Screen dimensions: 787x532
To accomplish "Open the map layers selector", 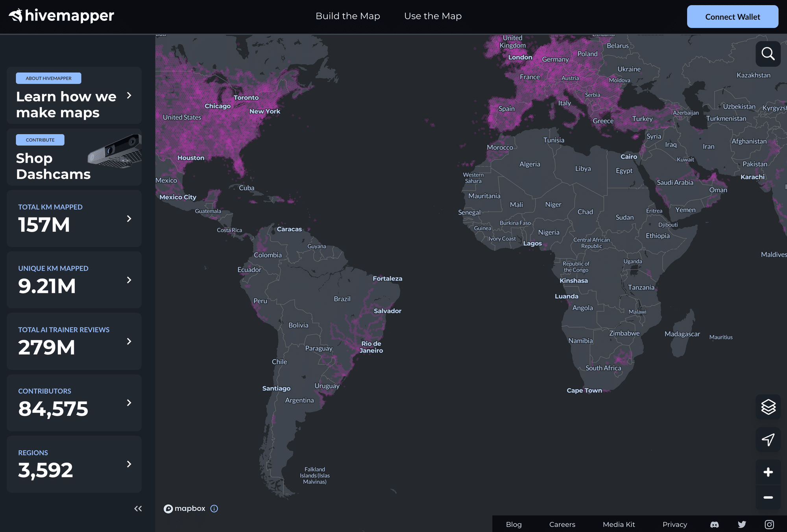I will [x=768, y=407].
